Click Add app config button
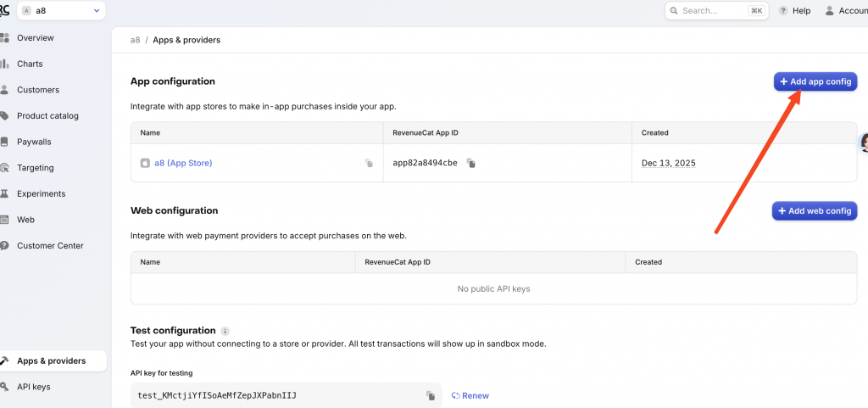This screenshot has height=408, width=868. coord(815,81)
